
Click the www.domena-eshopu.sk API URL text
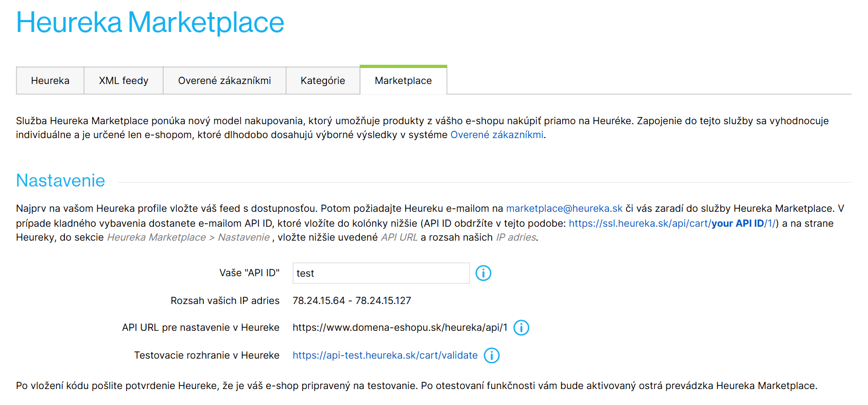[x=400, y=328]
